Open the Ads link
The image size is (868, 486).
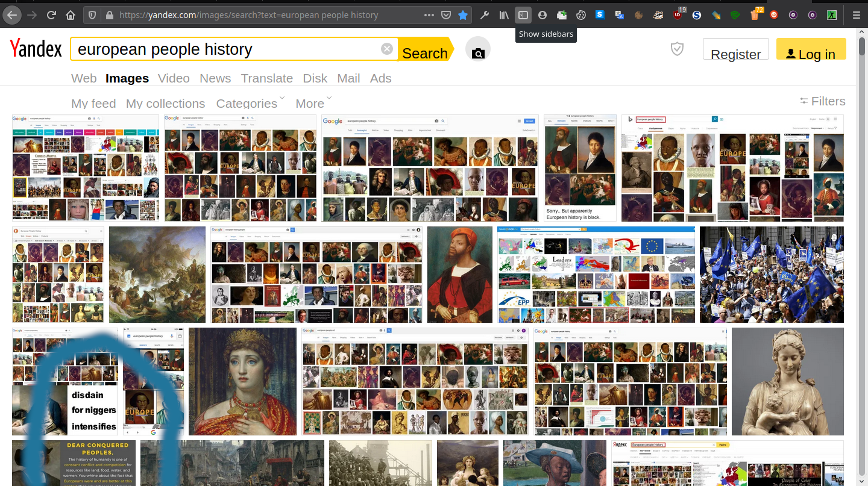pyautogui.click(x=381, y=78)
